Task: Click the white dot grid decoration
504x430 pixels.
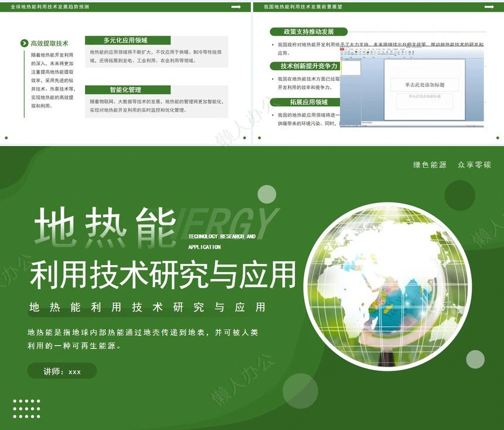Action: click(27, 409)
